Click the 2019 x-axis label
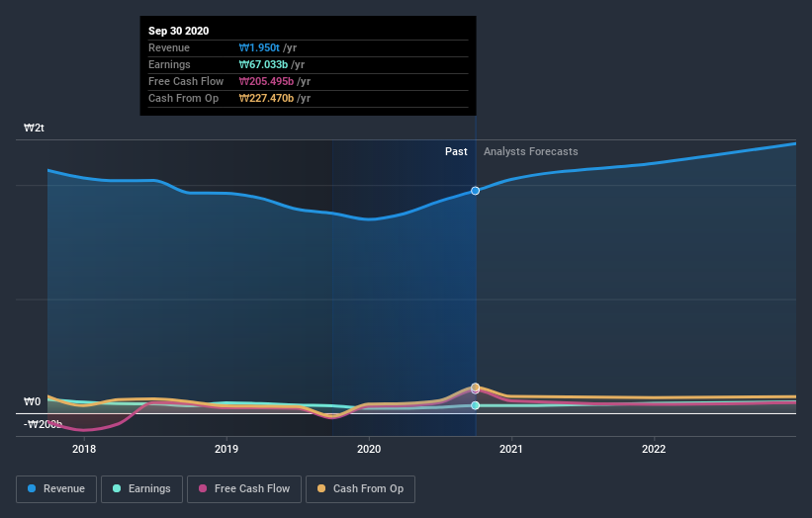 [x=226, y=449]
